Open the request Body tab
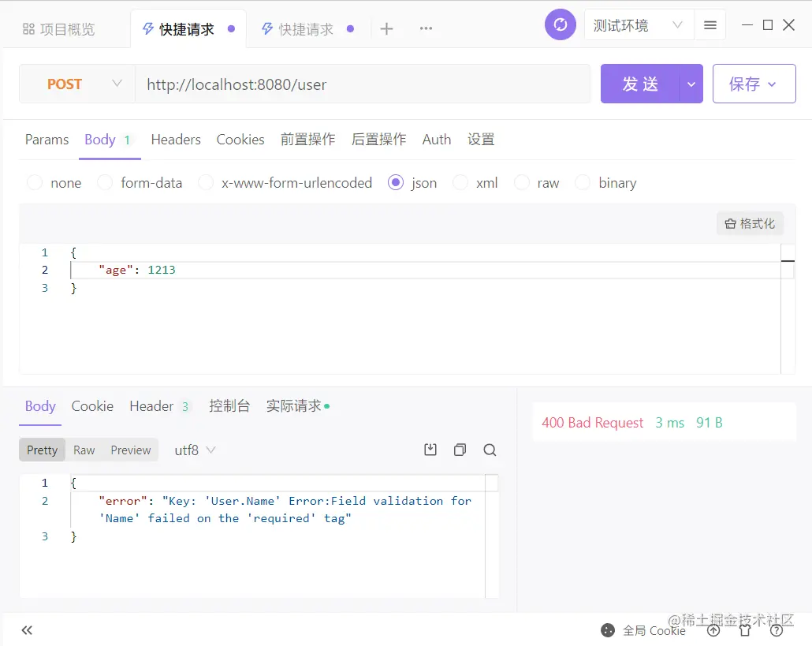The image size is (812, 646). pyautogui.click(x=109, y=140)
